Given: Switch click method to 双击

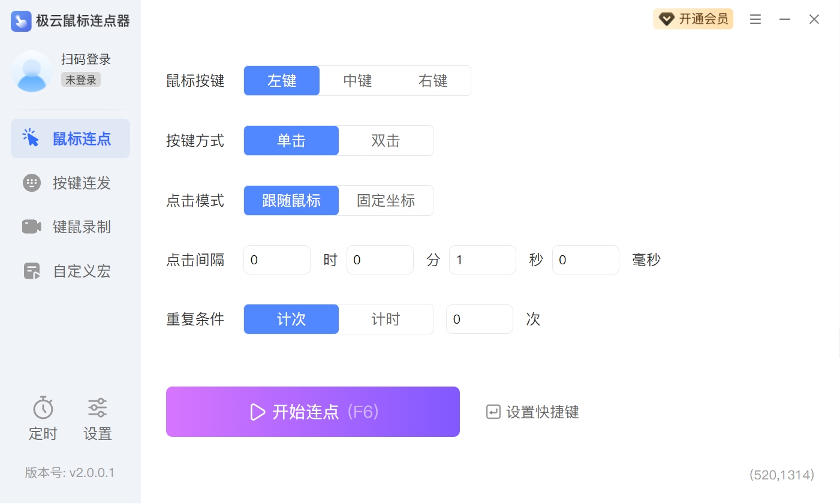Looking at the screenshot, I should click(386, 141).
